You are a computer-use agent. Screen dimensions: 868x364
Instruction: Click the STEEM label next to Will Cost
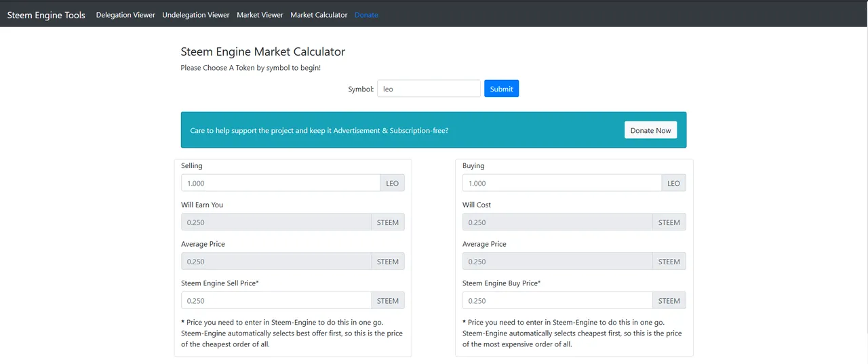coord(669,222)
